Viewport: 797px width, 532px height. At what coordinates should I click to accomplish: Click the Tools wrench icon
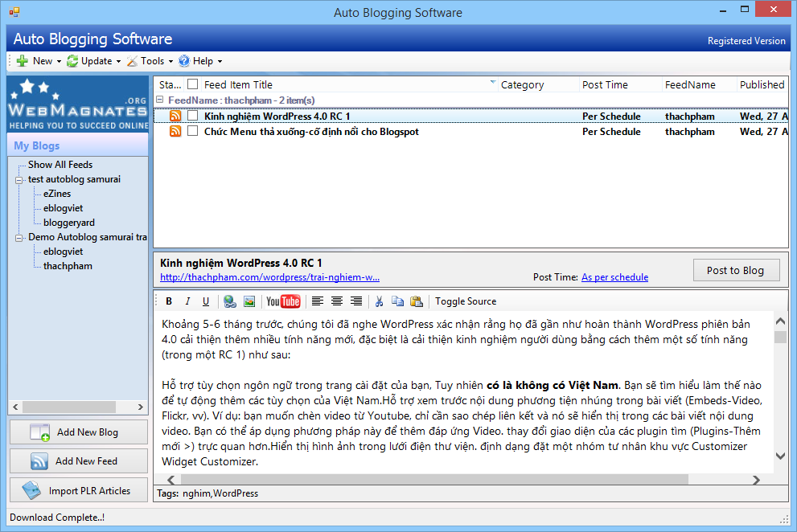click(132, 61)
